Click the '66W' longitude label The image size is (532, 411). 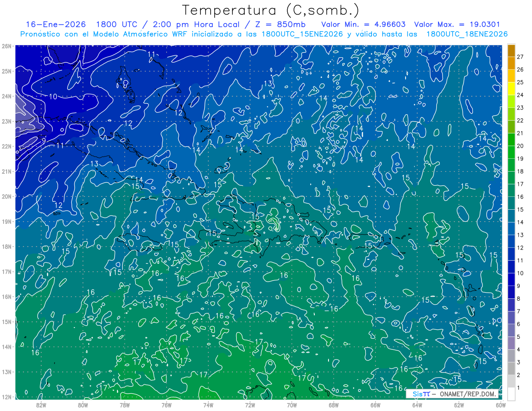coord(376,405)
